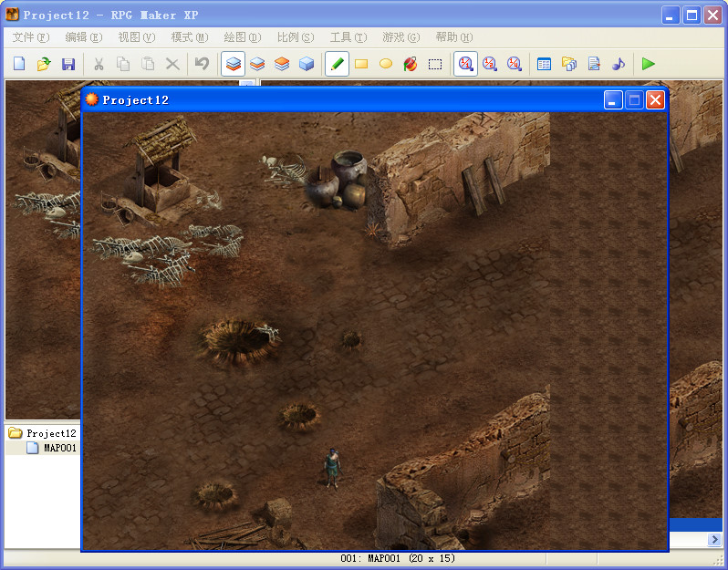Open a project via folder icon

click(44, 64)
